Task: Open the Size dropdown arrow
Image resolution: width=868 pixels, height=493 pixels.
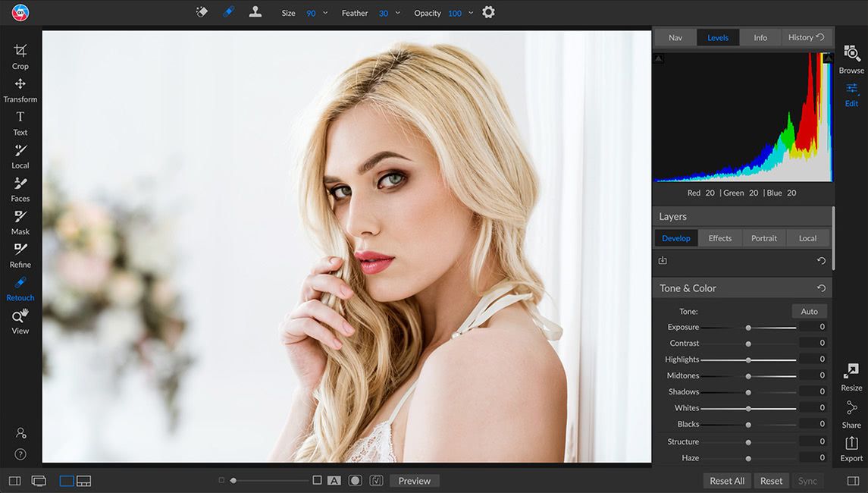Action: [x=325, y=13]
